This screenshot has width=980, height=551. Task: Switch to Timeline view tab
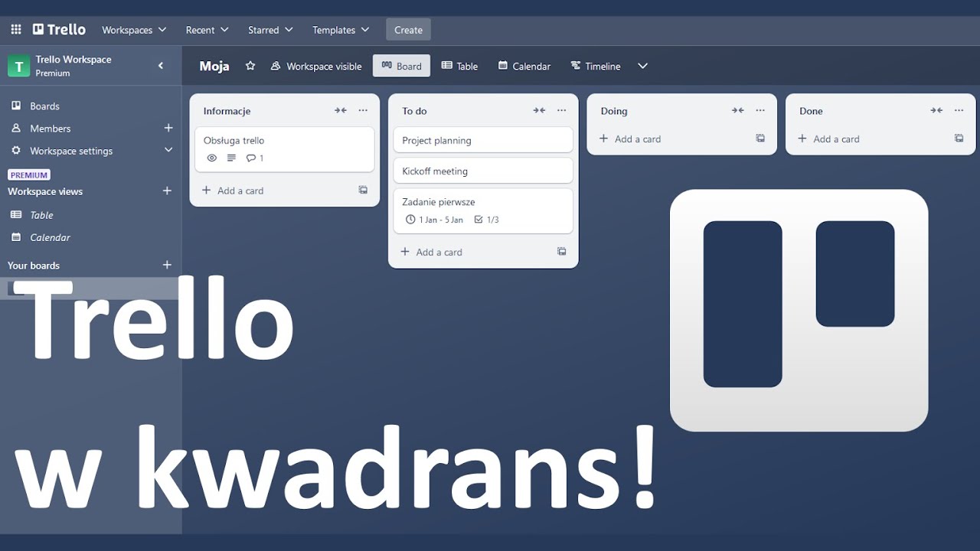[595, 66]
